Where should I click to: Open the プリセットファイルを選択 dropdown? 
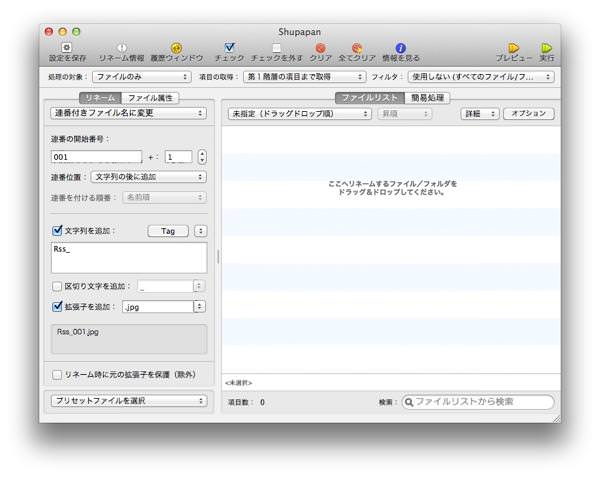(129, 400)
